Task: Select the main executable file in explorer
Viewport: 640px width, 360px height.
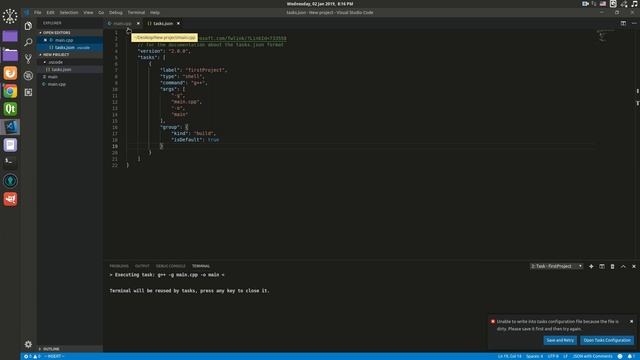Action: (52, 77)
